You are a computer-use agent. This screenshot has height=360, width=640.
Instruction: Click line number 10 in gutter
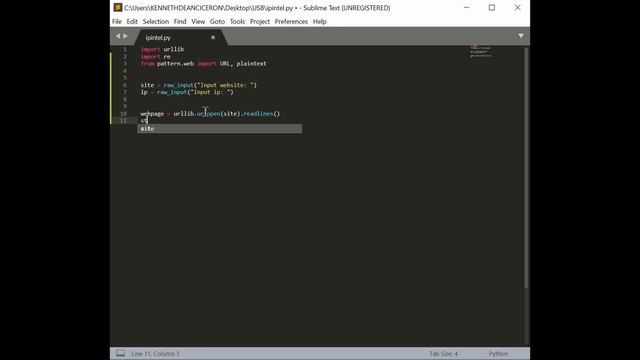123,114
